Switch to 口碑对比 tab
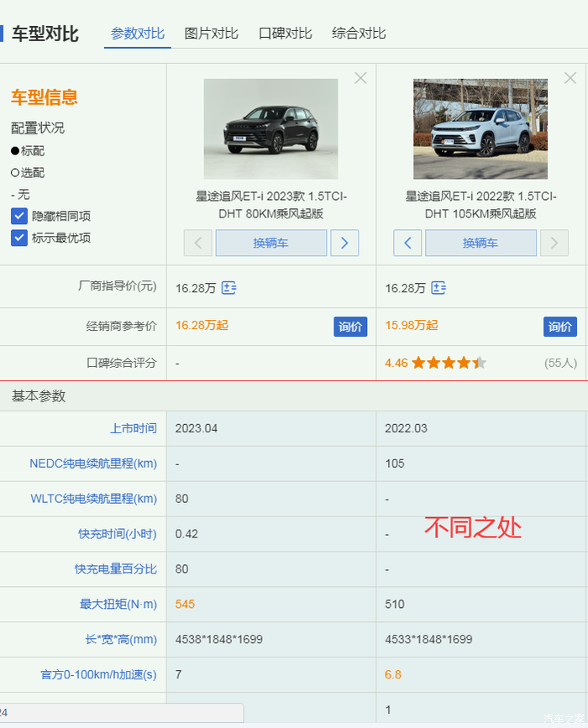This screenshot has width=588, height=728. click(286, 34)
